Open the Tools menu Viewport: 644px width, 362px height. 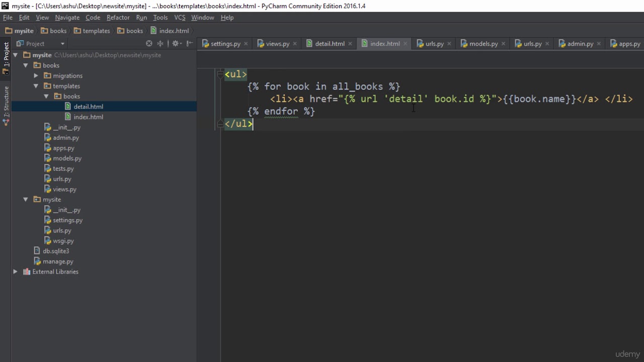160,17
